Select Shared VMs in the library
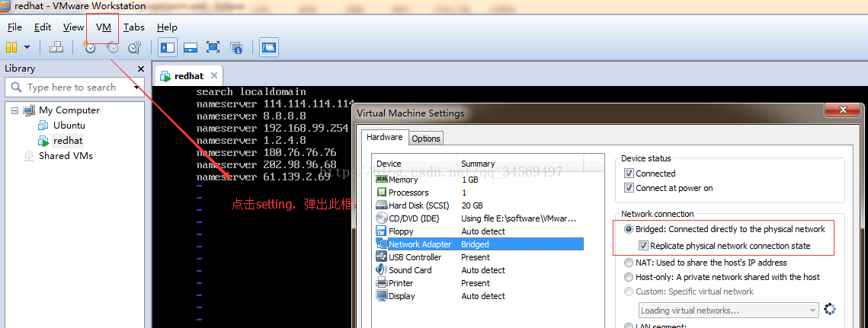Image resolution: width=868 pixels, height=328 pixels. pos(66,156)
